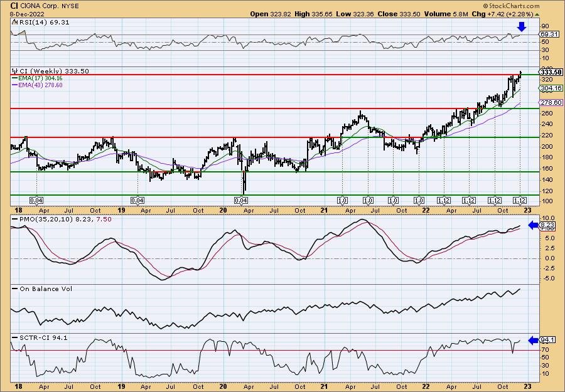
Task: Click the green up-triangle beside the change
Action: coord(537,14)
